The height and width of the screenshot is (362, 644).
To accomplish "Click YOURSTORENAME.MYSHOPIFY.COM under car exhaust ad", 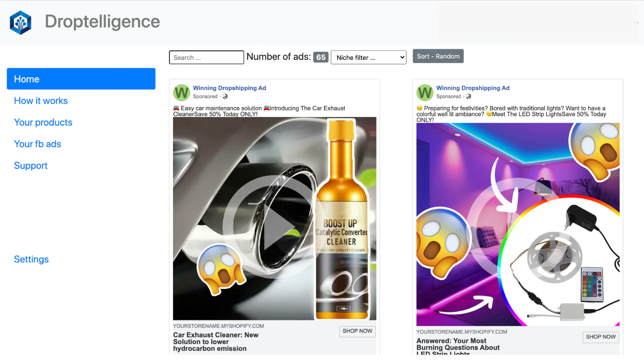I will pyautogui.click(x=219, y=326).
